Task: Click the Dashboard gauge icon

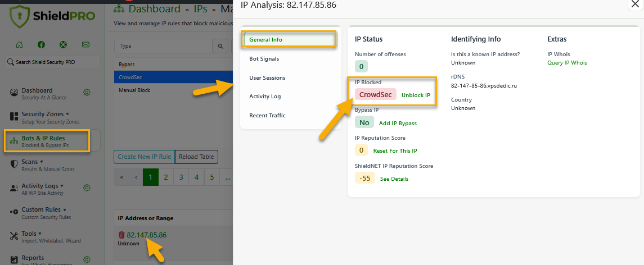Action: pyautogui.click(x=14, y=93)
